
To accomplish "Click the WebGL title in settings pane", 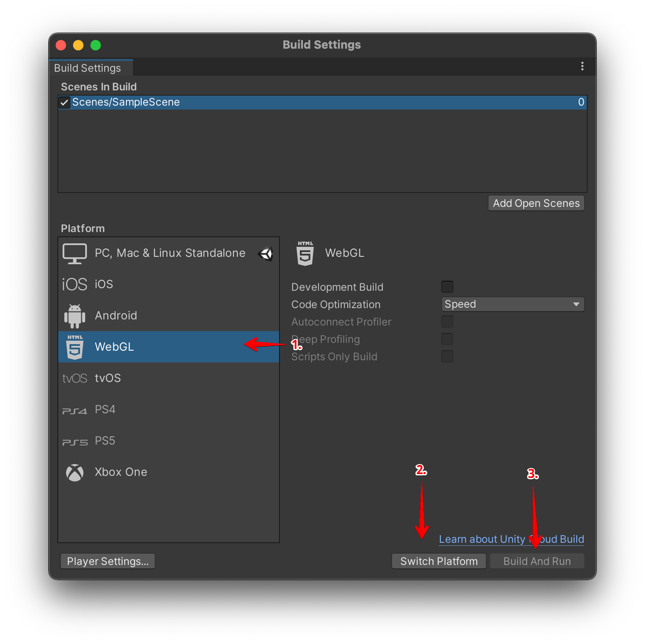I will point(345,253).
